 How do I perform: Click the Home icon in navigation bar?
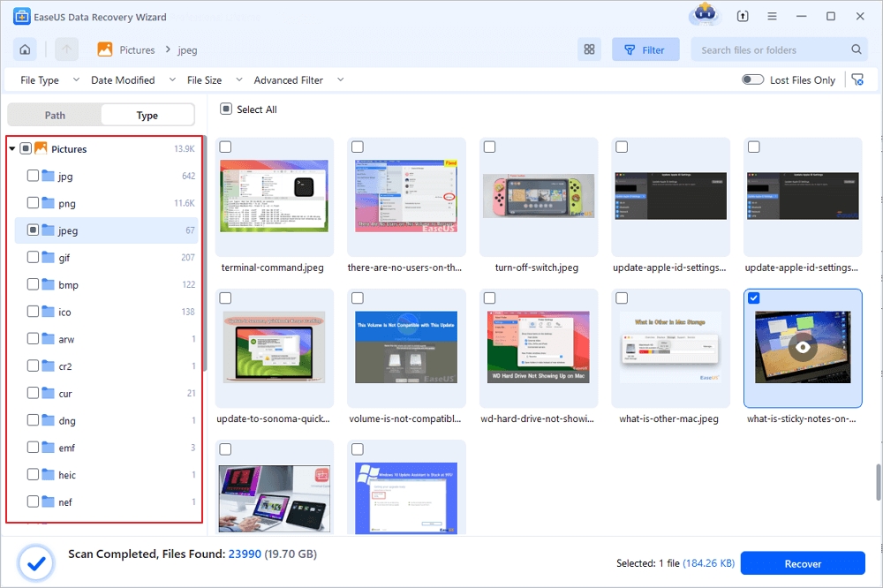25,49
